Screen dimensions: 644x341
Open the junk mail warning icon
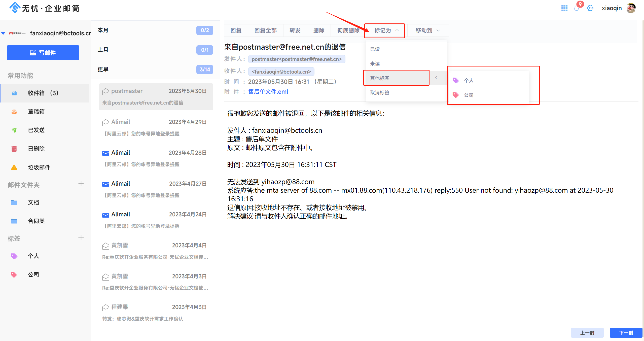click(14, 167)
